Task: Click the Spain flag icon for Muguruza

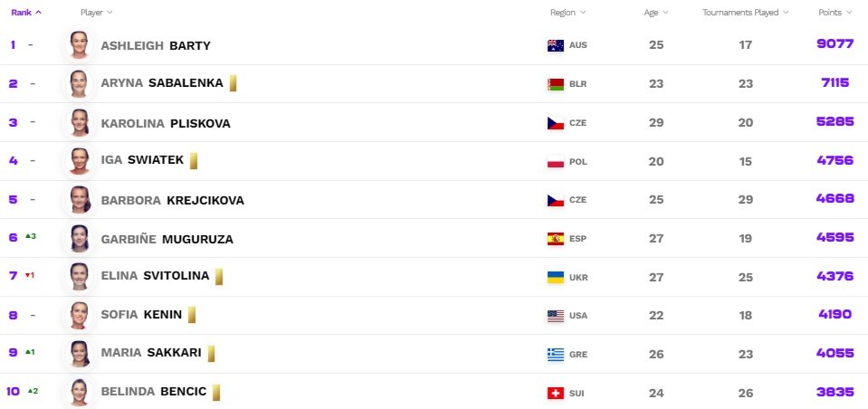Action: click(x=556, y=239)
